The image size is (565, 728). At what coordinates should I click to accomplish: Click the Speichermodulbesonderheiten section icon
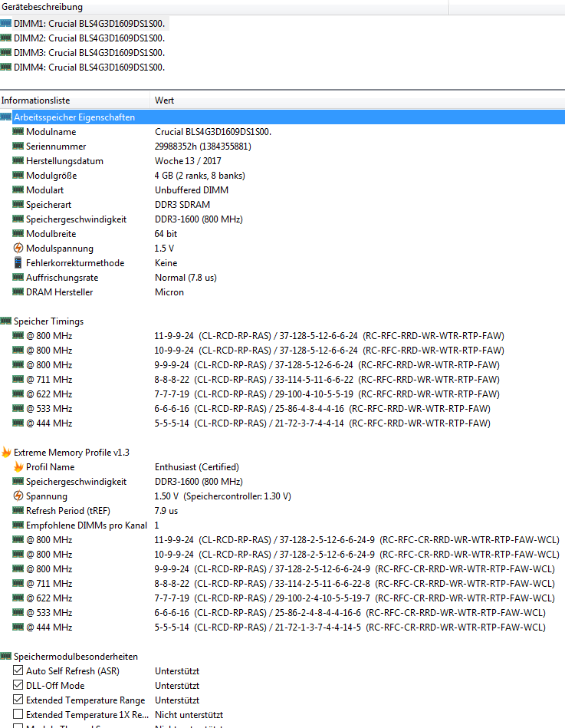click(x=6, y=656)
